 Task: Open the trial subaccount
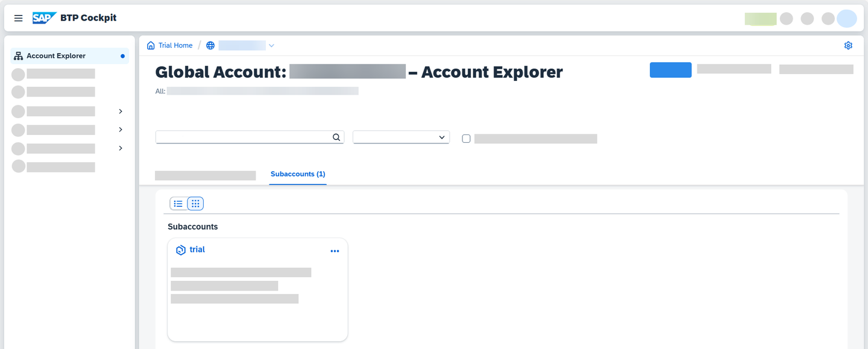197,250
